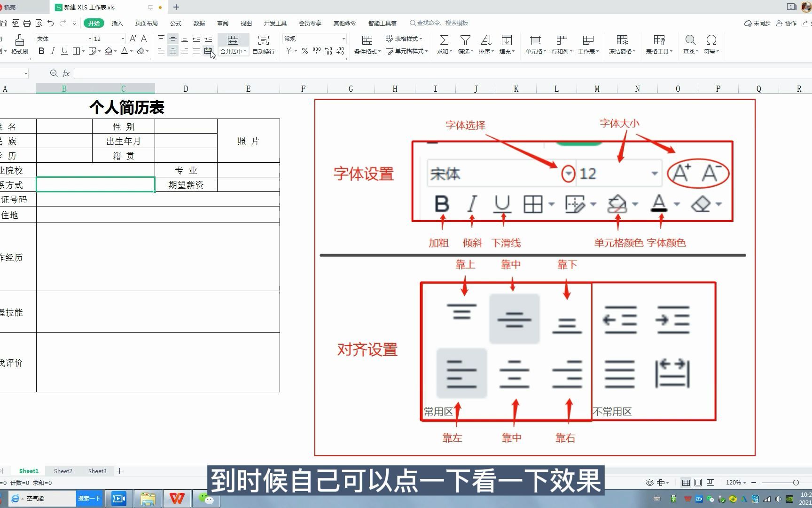Click the cell fill color bucket
This screenshot has width=812, height=508.
109,51
